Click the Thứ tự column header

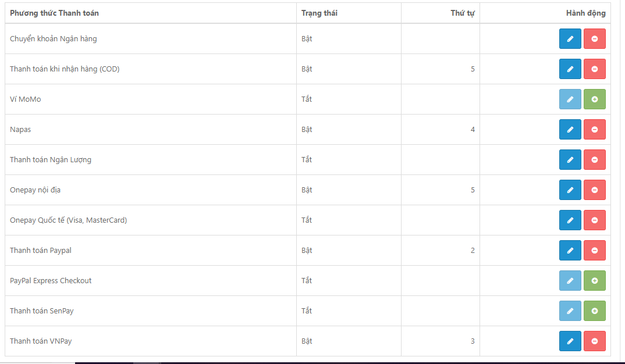463,13
